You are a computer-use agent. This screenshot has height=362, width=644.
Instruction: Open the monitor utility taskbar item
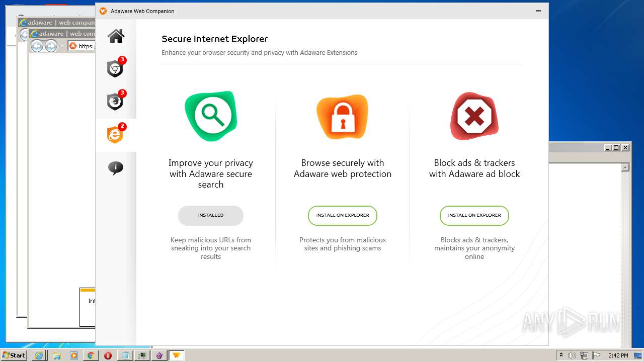pos(142,355)
